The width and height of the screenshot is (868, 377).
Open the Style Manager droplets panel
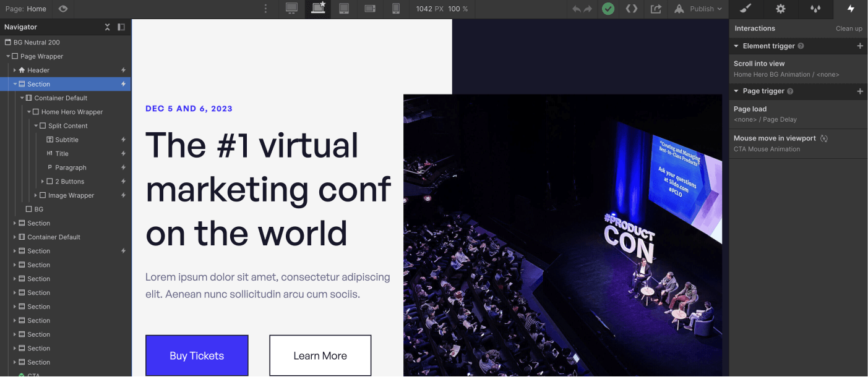[815, 9]
